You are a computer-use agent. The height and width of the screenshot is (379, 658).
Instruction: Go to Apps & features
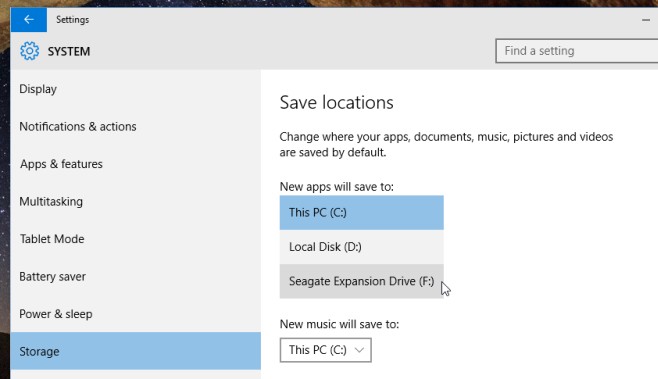pyautogui.click(x=136, y=164)
